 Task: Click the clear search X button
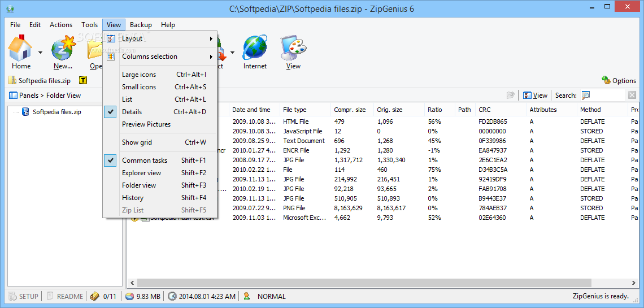(632, 96)
